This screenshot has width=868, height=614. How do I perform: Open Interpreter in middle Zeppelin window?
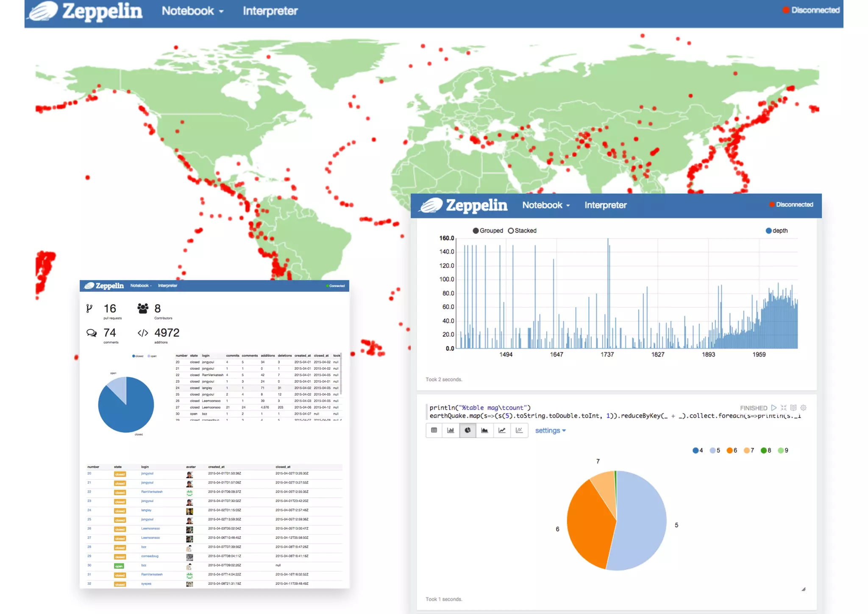click(x=605, y=205)
